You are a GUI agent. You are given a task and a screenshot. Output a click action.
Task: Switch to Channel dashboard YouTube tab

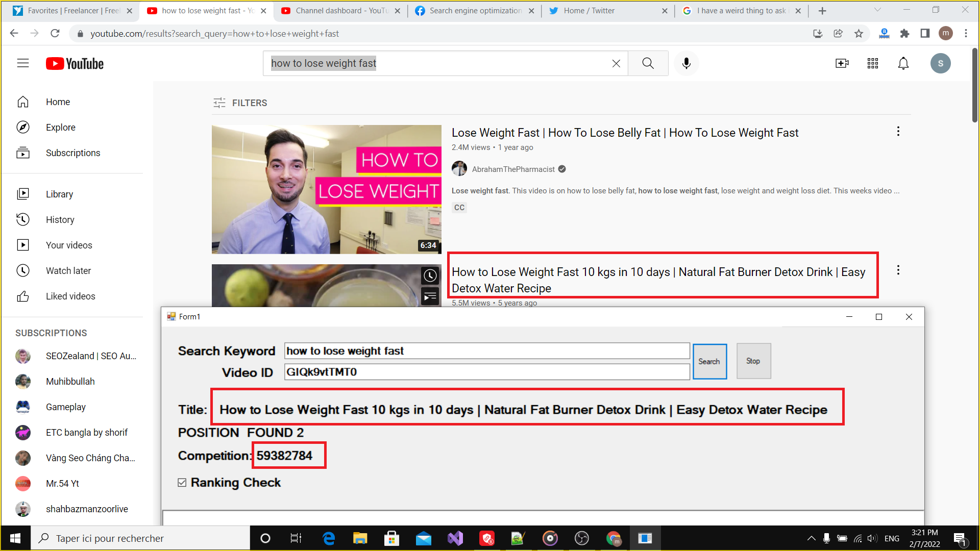(x=340, y=11)
